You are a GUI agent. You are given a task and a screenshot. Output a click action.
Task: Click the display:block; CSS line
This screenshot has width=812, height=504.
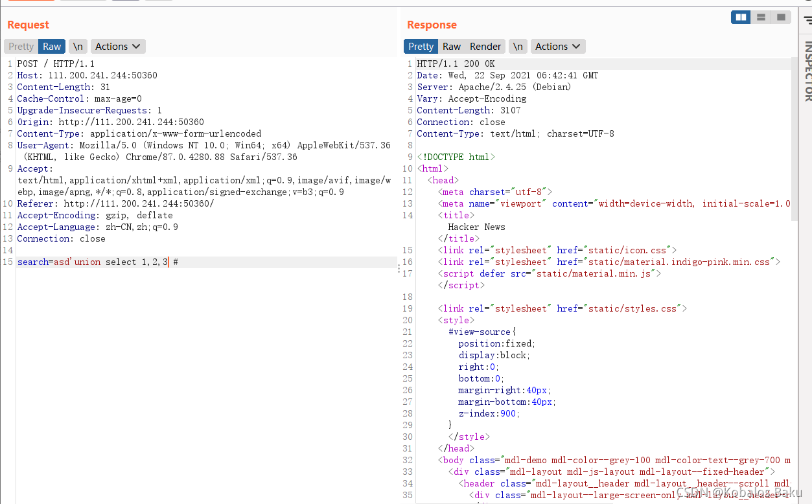pyautogui.click(x=494, y=355)
